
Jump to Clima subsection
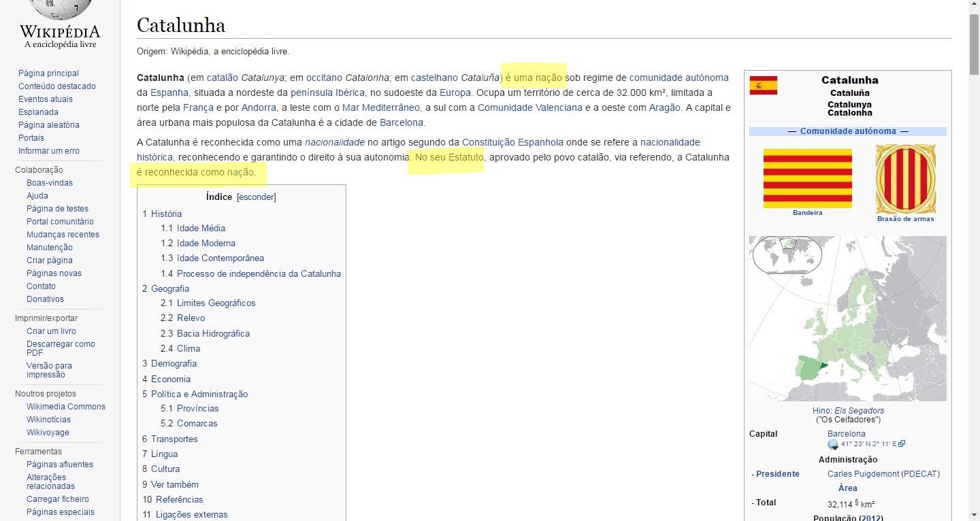(x=189, y=348)
